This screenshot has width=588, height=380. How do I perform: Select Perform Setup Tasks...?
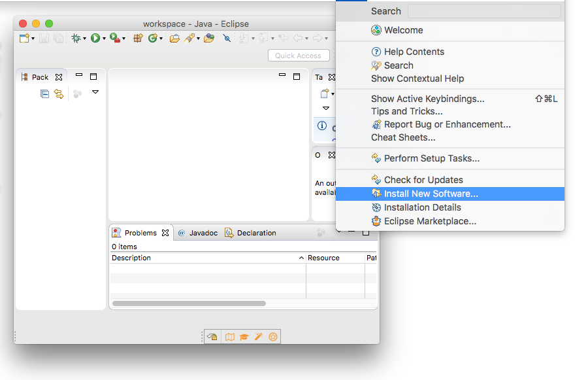pyautogui.click(x=450, y=158)
